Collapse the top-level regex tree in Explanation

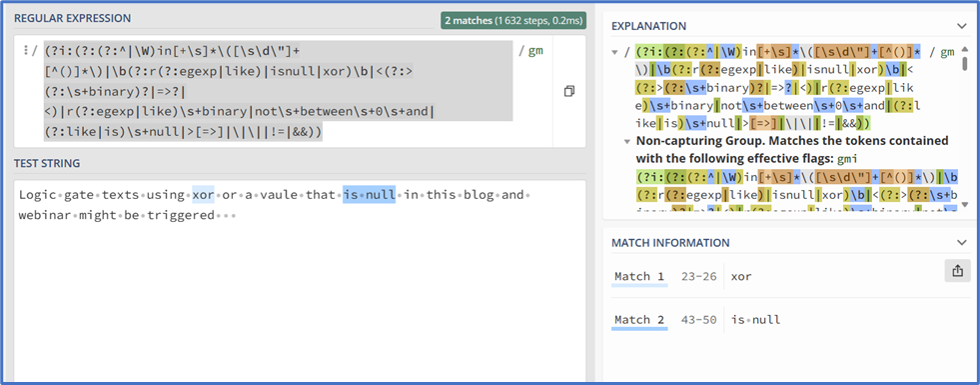coord(615,52)
